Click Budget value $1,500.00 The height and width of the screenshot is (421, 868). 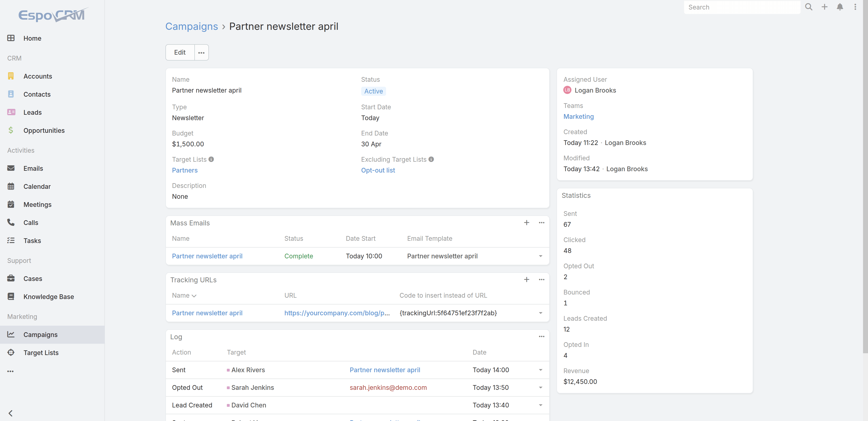pyautogui.click(x=188, y=144)
